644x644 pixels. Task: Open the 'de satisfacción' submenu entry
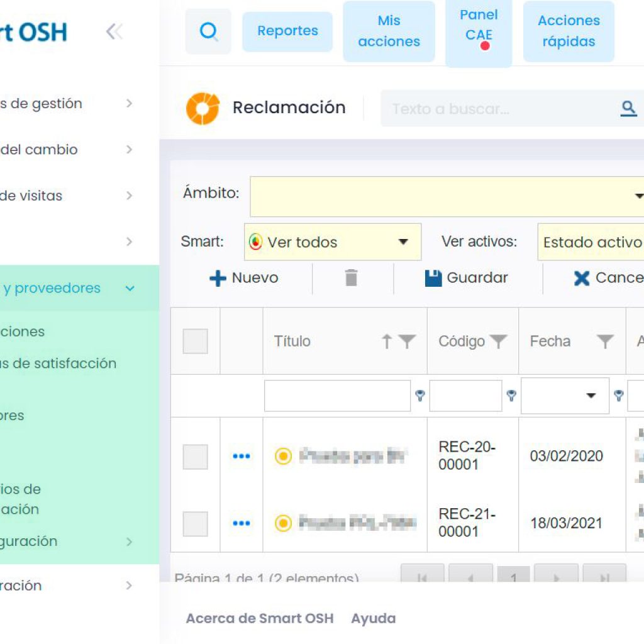(58, 364)
